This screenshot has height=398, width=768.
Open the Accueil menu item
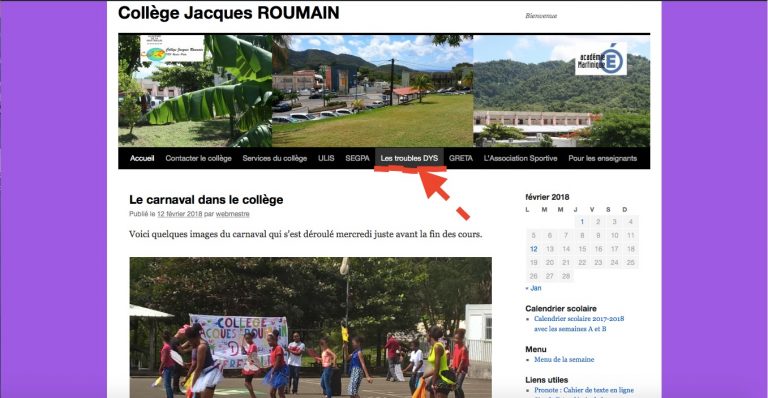(x=142, y=158)
